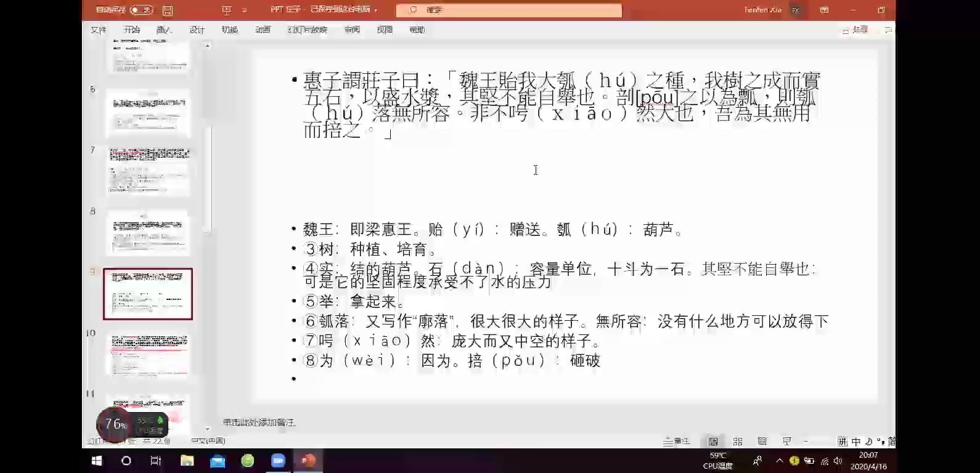This screenshot has height=473, width=980.
Task: Click the bullet line ⑥瓠落
Action: (566, 321)
